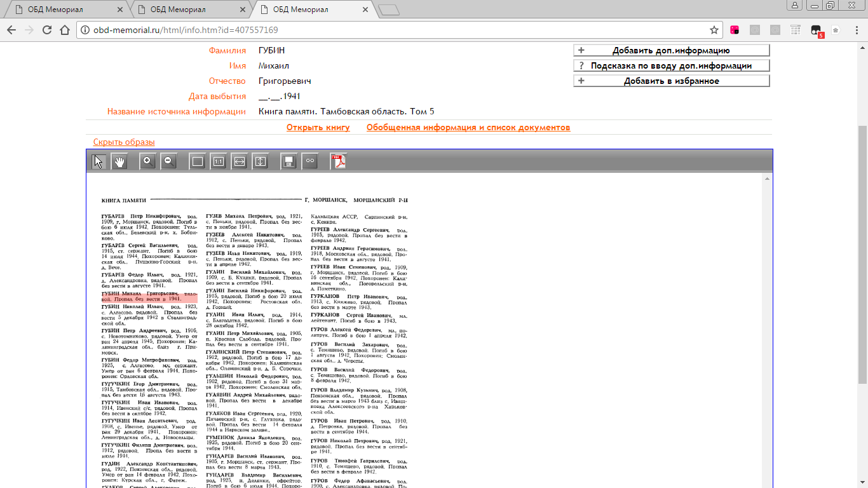This screenshot has width=868, height=488.
Task: Open the extension with red 5 badge
Action: point(817,30)
